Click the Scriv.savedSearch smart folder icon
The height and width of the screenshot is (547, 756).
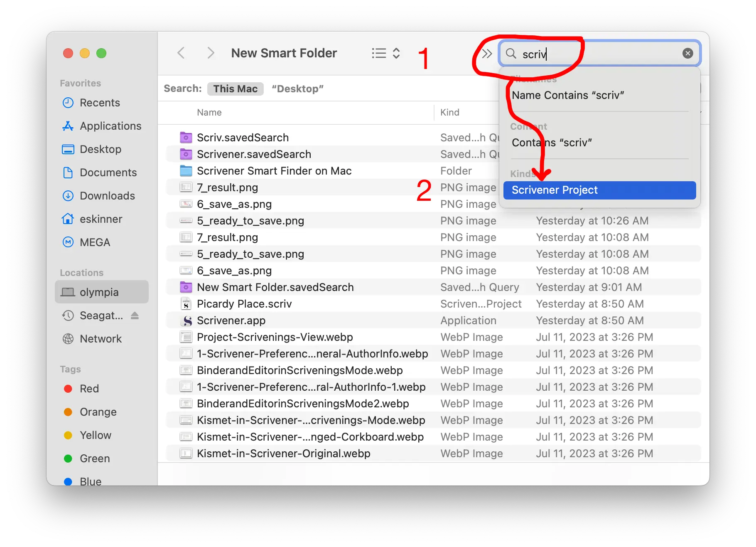click(186, 137)
